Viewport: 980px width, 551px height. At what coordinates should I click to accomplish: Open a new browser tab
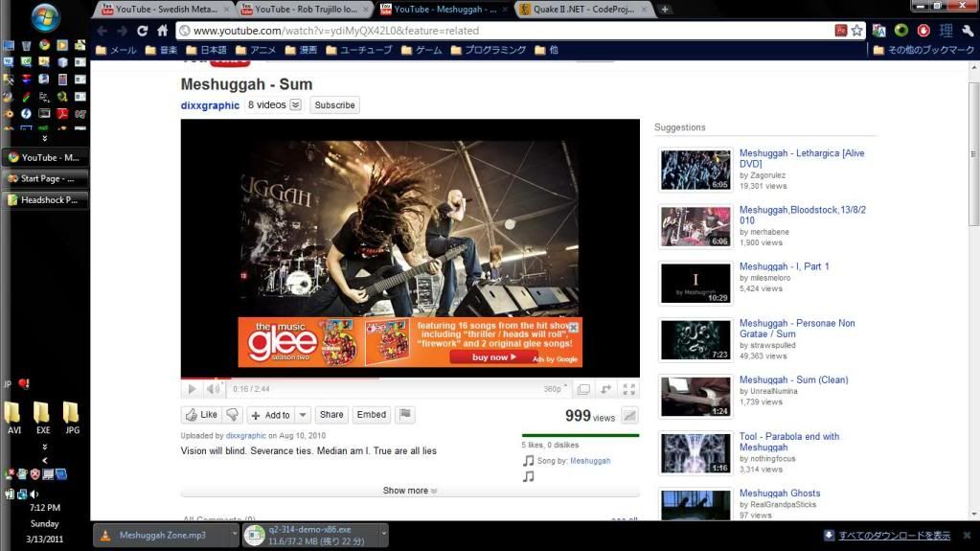click(x=665, y=10)
